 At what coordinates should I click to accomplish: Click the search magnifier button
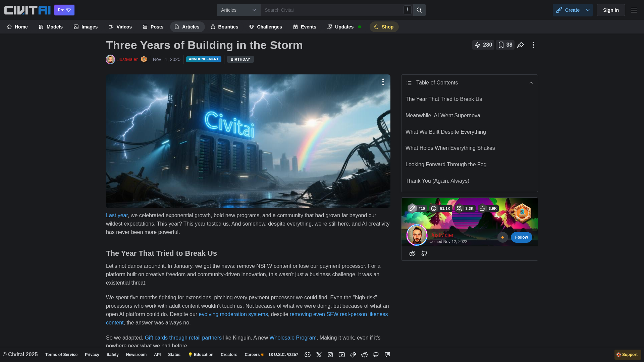pyautogui.click(x=419, y=10)
